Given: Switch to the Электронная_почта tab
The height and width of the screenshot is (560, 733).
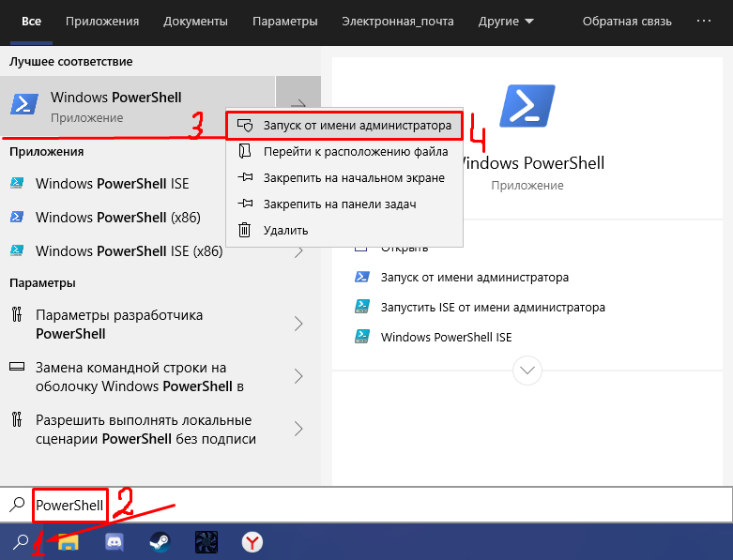Looking at the screenshot, I should tap(397, 22).
